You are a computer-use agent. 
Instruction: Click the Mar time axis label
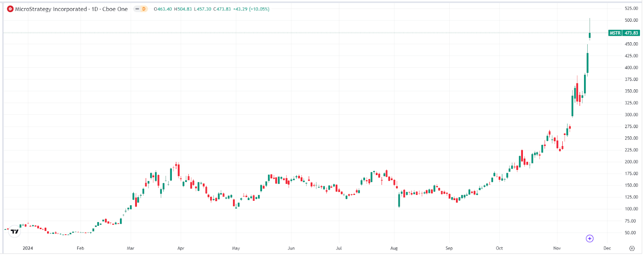130,248
